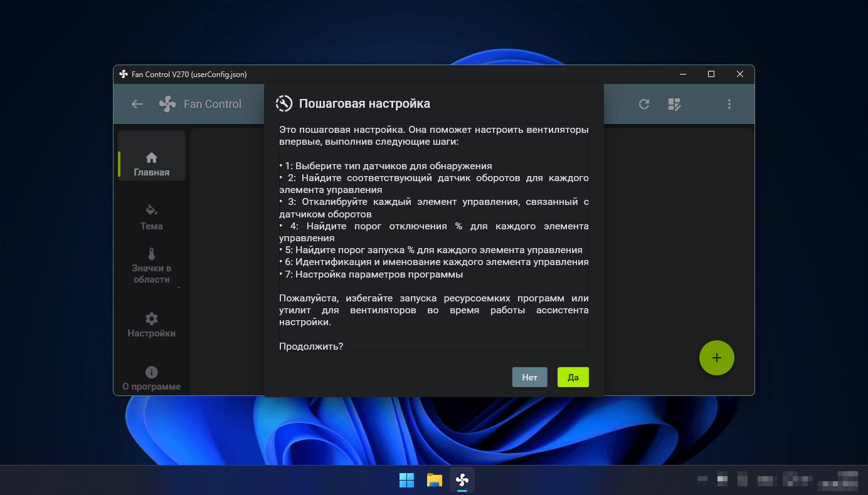Confirm the setup with the Да button
Image resolution: width=868 pixels, height=495 pixels.
click(x=573, y=377)
